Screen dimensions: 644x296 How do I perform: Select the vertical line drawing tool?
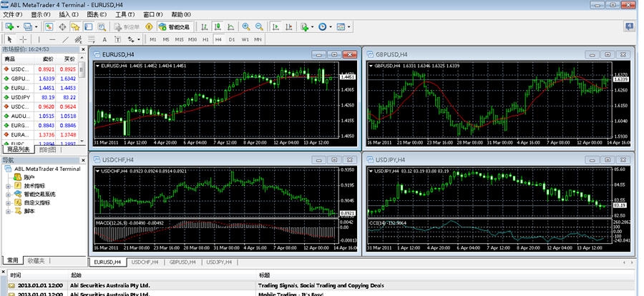(x=40, y=39)
